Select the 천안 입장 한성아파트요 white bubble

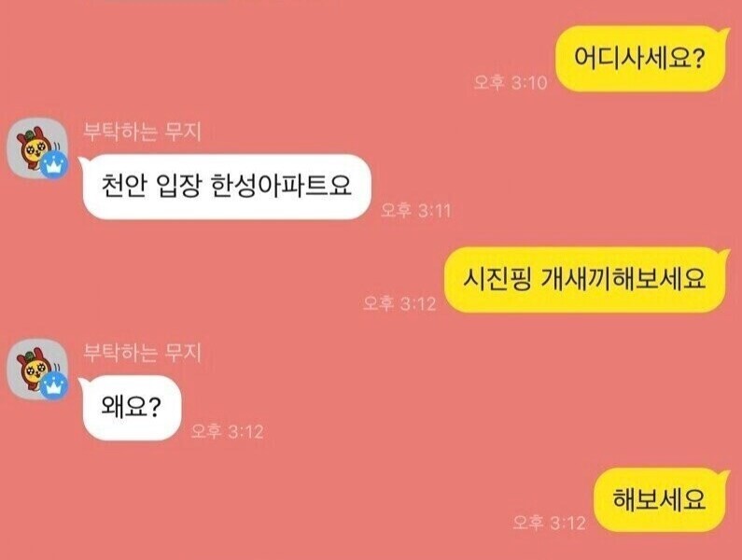225,187
